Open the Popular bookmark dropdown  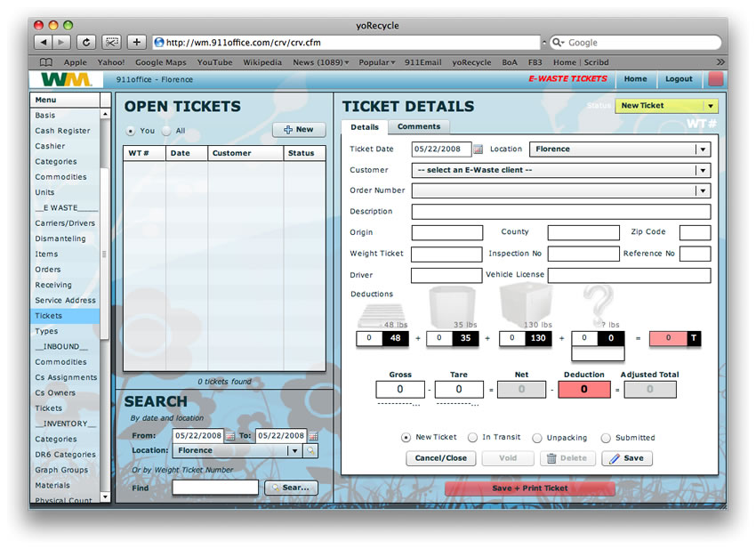click(x=376, y=62)
